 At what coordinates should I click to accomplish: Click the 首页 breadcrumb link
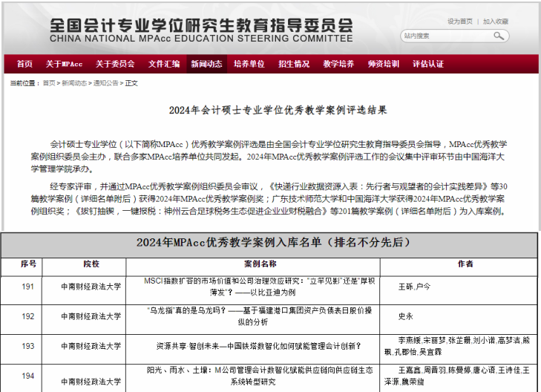(49, 83)
